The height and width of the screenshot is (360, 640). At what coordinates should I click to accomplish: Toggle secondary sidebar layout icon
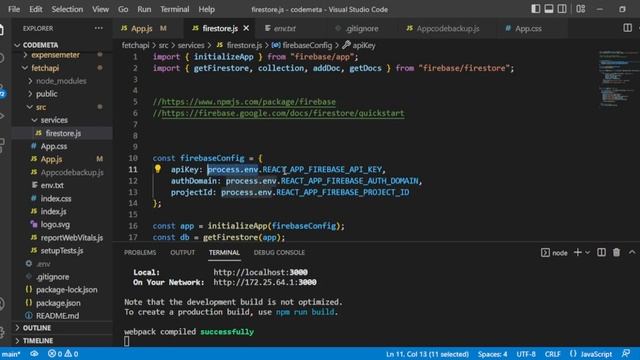pyautogui.click(x=562, y=9)
